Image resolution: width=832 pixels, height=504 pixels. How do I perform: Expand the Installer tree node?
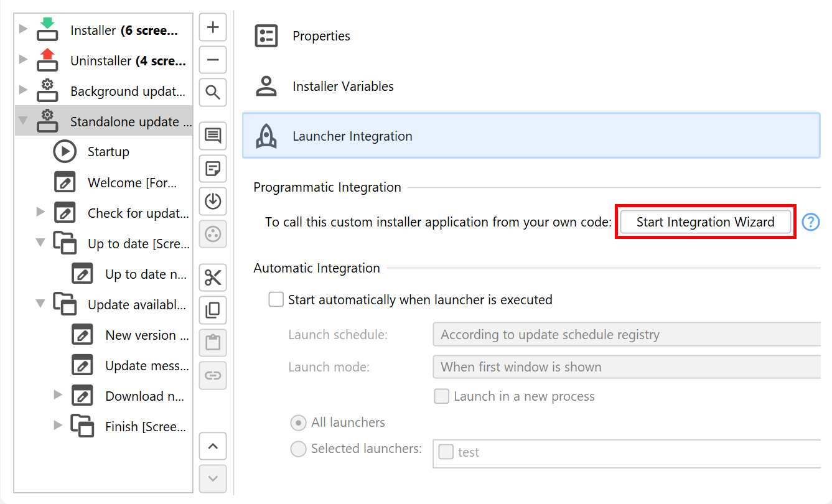(23, 29)
